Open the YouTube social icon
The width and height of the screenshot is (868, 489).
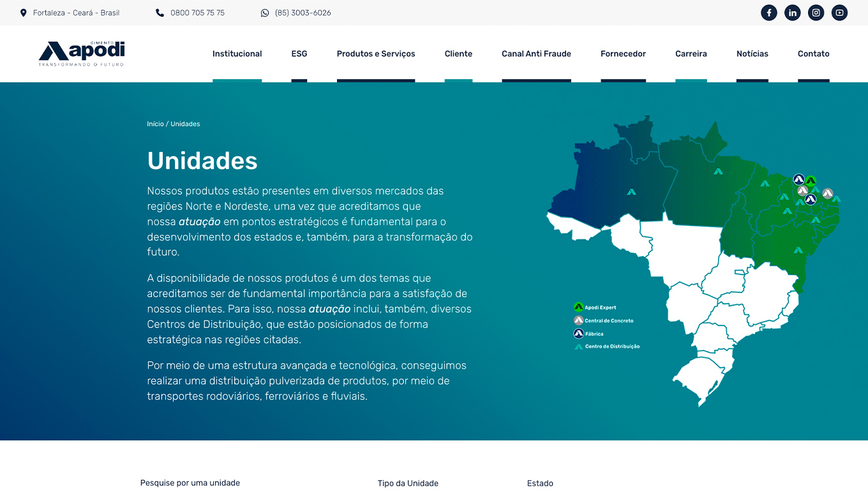840,13
